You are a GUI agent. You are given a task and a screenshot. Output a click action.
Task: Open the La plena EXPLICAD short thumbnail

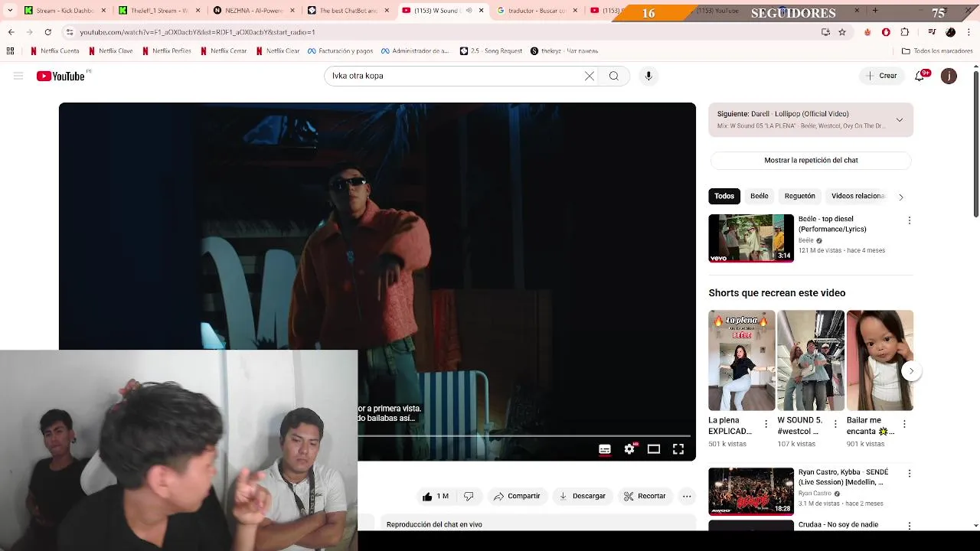[x=742, y=360]
